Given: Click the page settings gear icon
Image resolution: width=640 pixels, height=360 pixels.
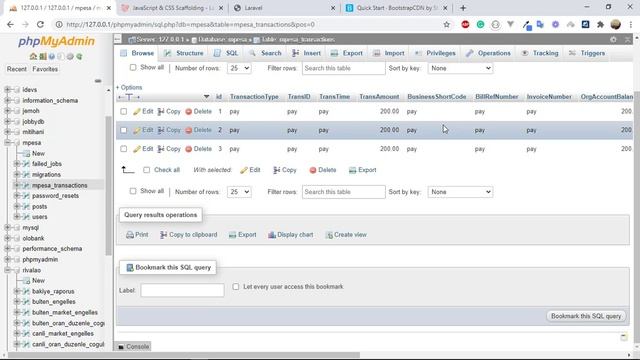Looking at the screenshot, I should tap(613, 40).
